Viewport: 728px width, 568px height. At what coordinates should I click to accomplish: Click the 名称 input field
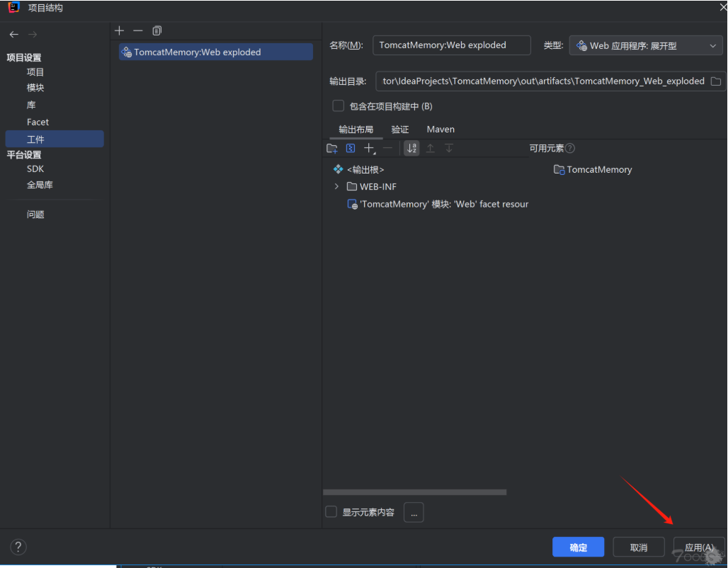tap(452, 45)
